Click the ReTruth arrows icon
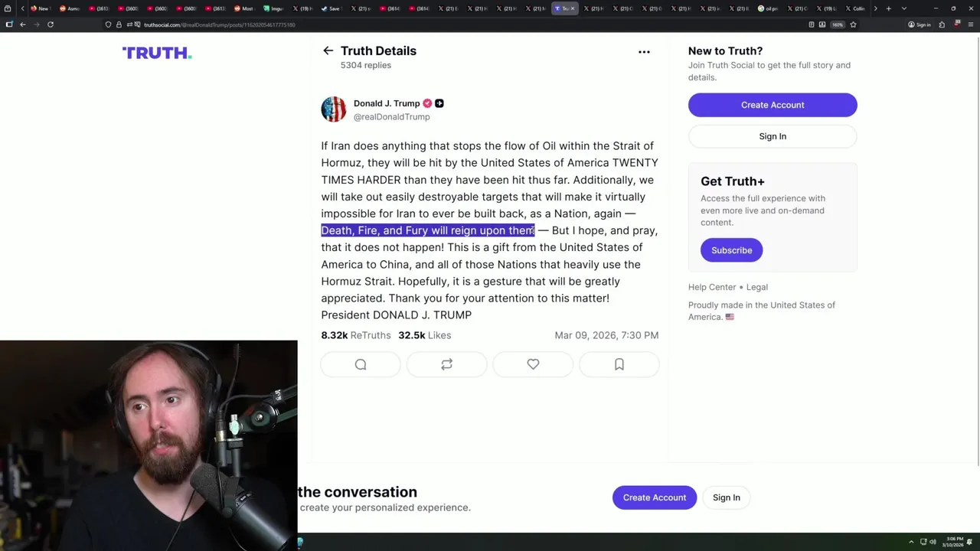 pos(446,365)
